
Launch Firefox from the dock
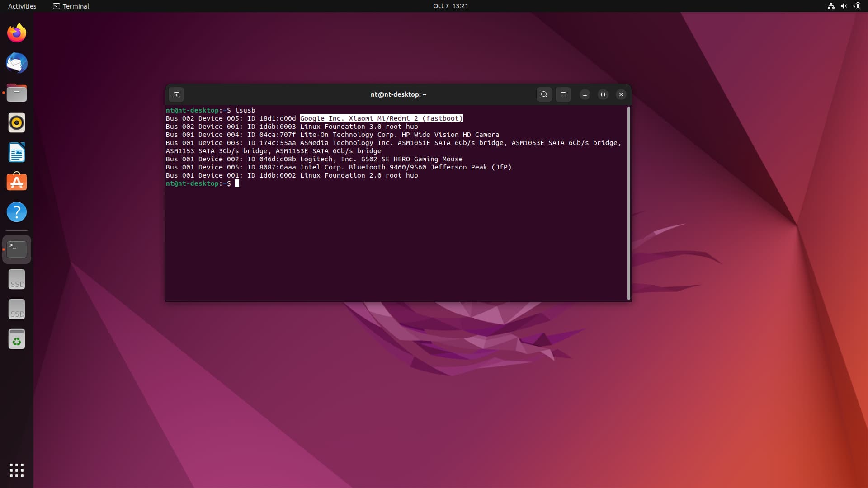17,33
